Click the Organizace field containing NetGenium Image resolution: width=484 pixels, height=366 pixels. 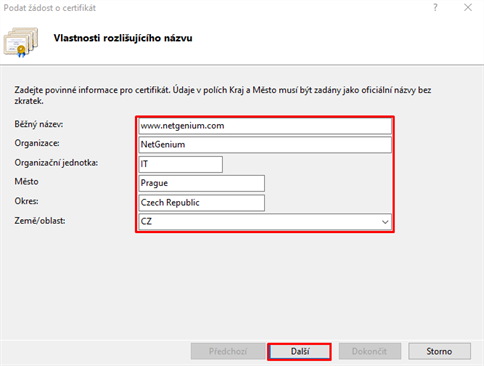point(265,145)
